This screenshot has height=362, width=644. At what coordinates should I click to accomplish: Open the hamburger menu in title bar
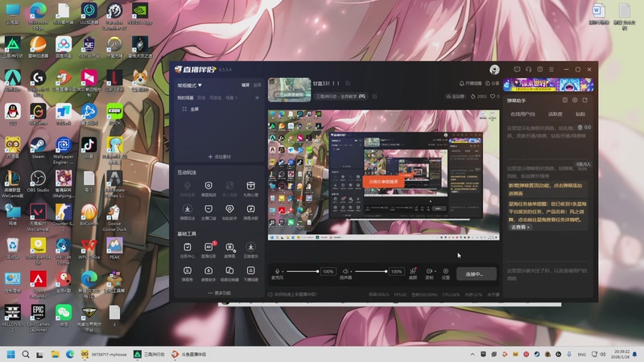tap(551, 69)
